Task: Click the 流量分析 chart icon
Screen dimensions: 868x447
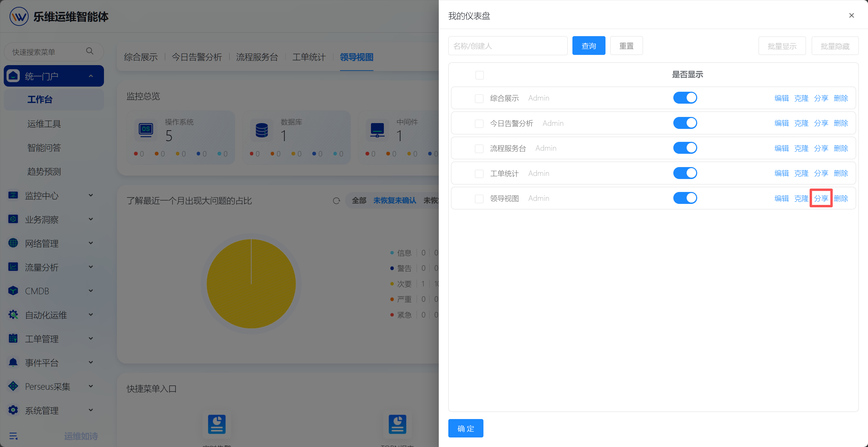Action: coord(13,267)
